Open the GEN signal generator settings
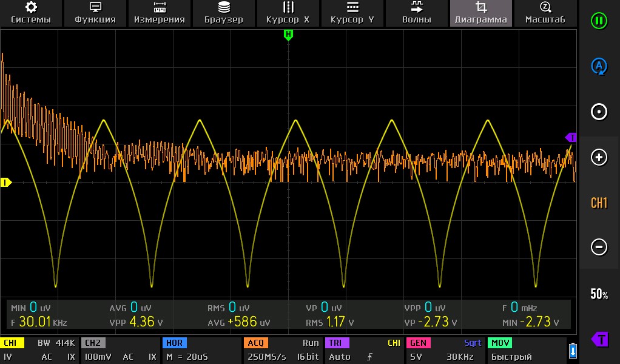Viewport: 620px width, 364px height. pyautogui.click(x=445, y=351)
